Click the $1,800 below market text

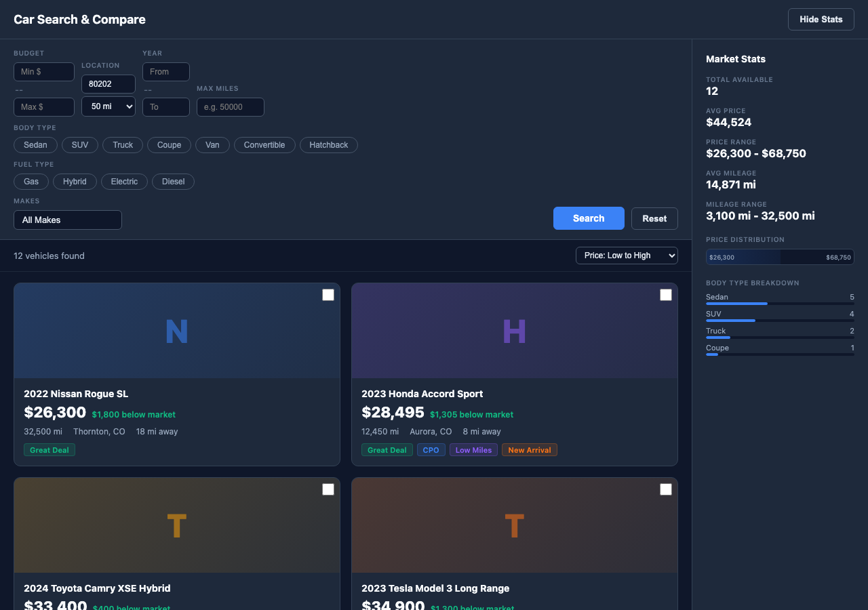(x=134, y=415)
